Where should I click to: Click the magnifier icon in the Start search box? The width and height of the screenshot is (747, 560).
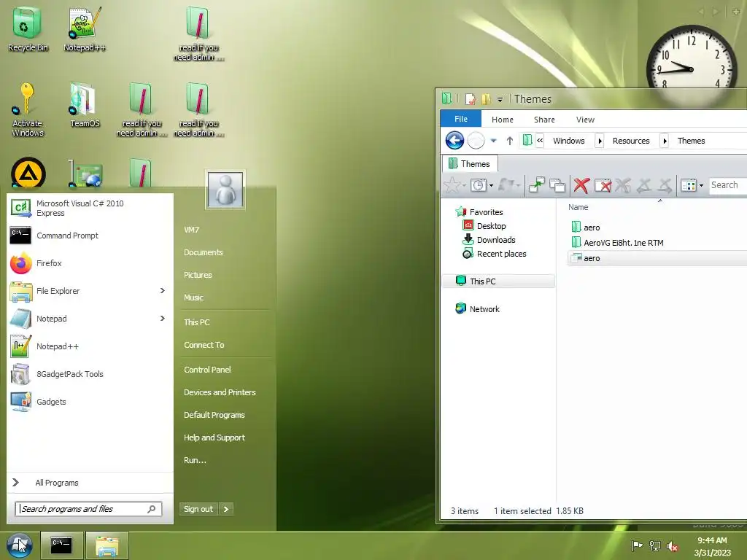click(152, 508)
